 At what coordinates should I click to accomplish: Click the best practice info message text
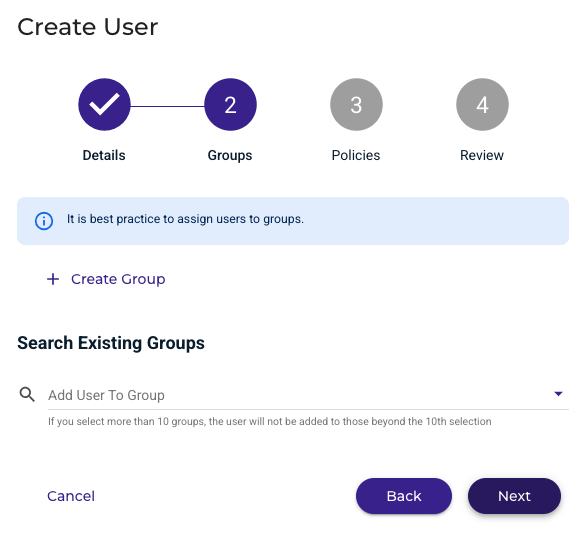[x=185, y=219]
